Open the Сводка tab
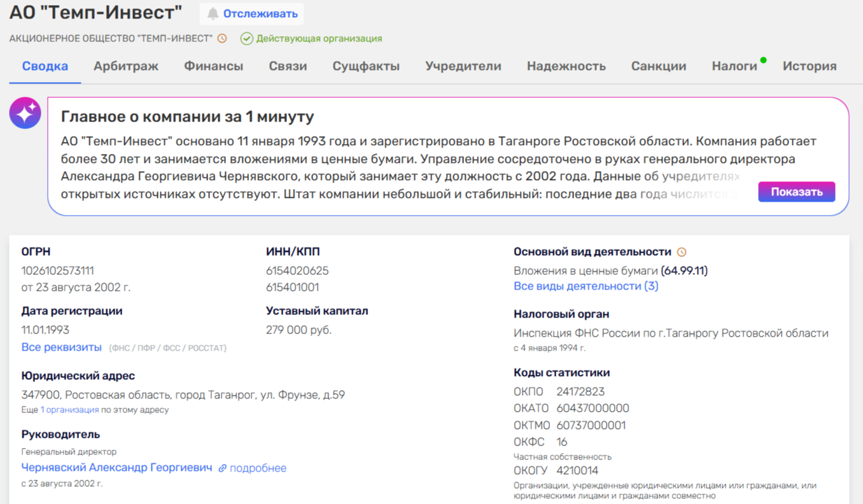863x504 pixels. pyautogui.click(x=45, y=66)
